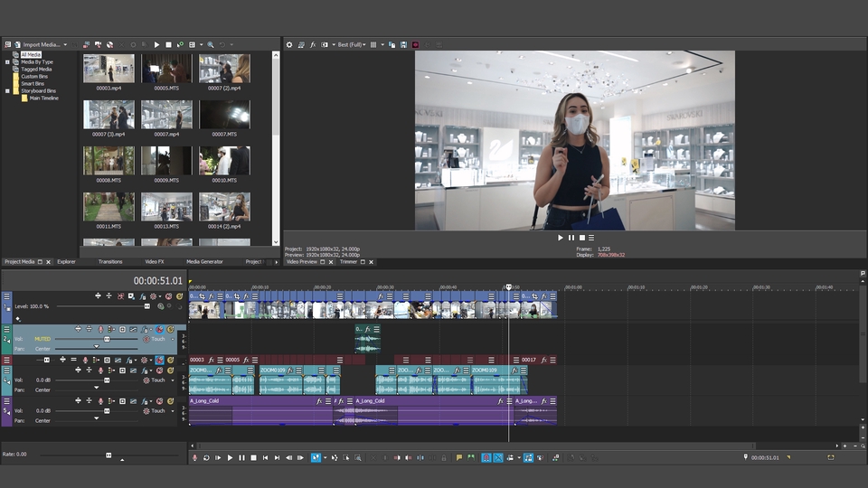Switch to Media Generator tab

[x=204, y=262]
